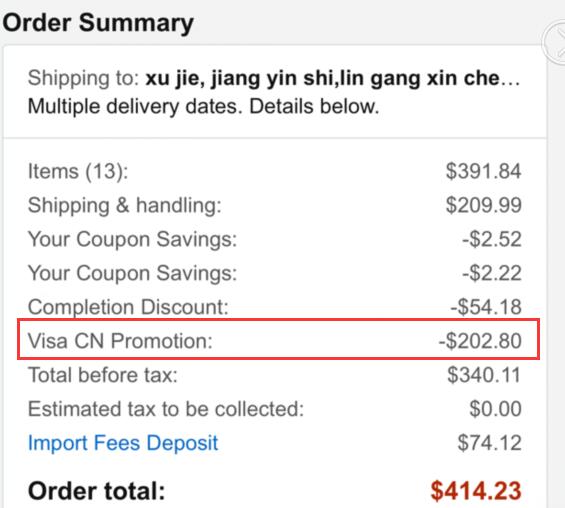The width and height of the screenshot is (565, 508).
Task: Open the Import Fees Deposit link
Action: [x=123, y=443]
